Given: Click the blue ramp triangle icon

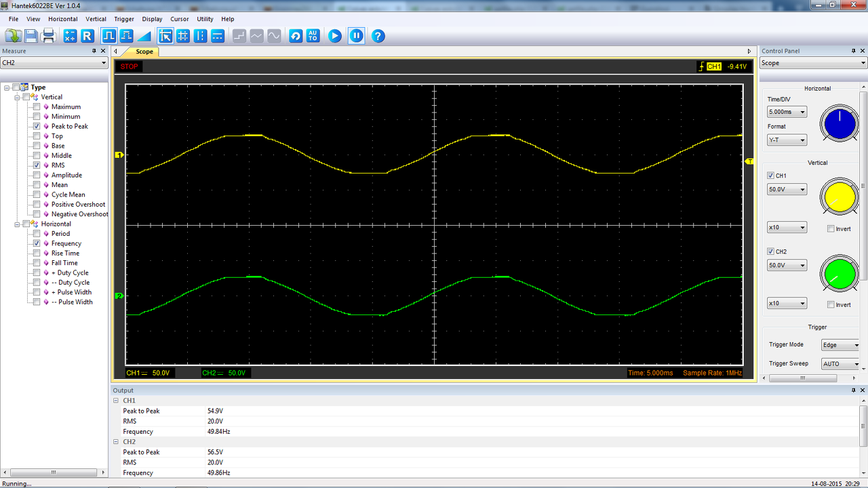Looking at the screenshot, I should pos(144,36).
